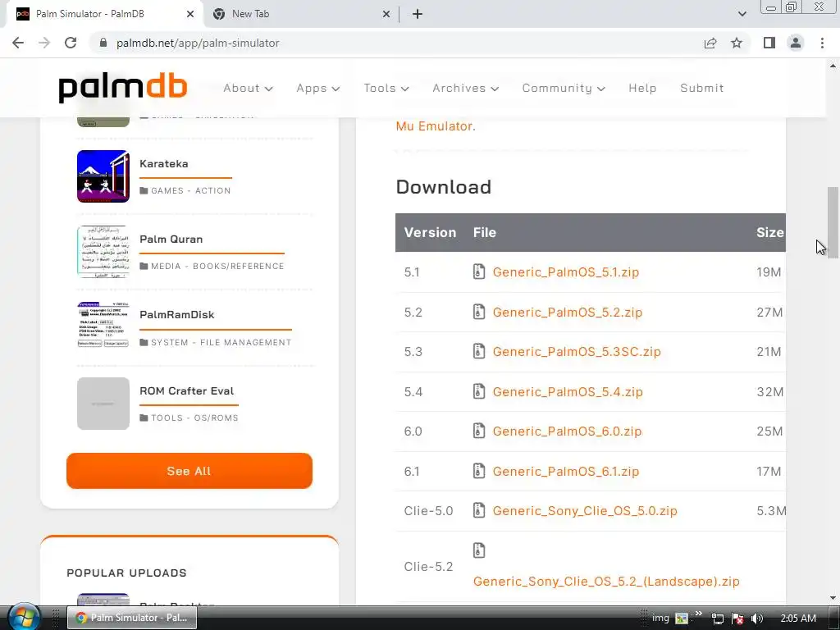The width and height of the screenshot is (840, 630).
Task: Click the PalmRamDisk thumbnail
Action: [x=103, y=325]
